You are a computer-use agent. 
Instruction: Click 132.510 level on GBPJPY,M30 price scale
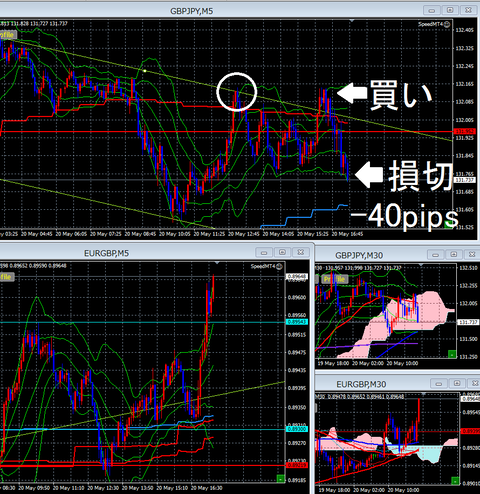[x=468, y=268]
